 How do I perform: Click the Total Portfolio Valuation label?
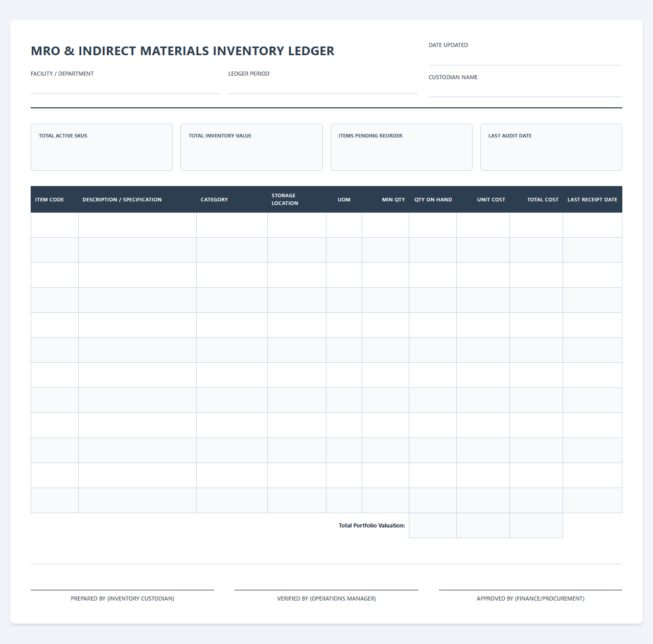pos(372,525)
